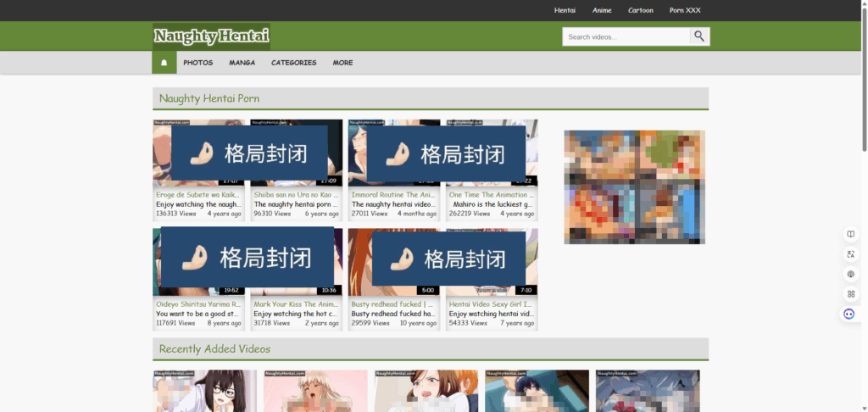
Task: Click the pixelated sidebar ad image
Action: point(634,187)
